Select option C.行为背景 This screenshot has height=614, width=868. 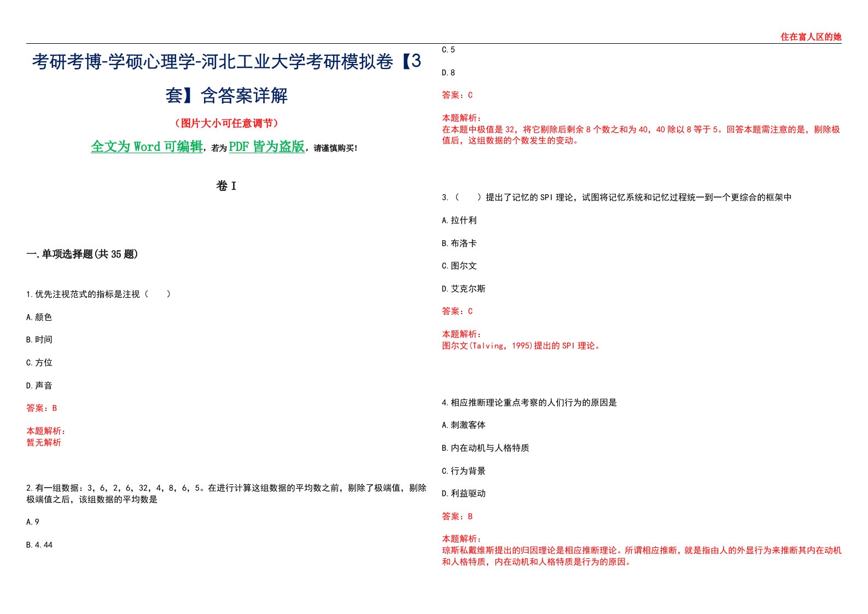coord(464,471)
